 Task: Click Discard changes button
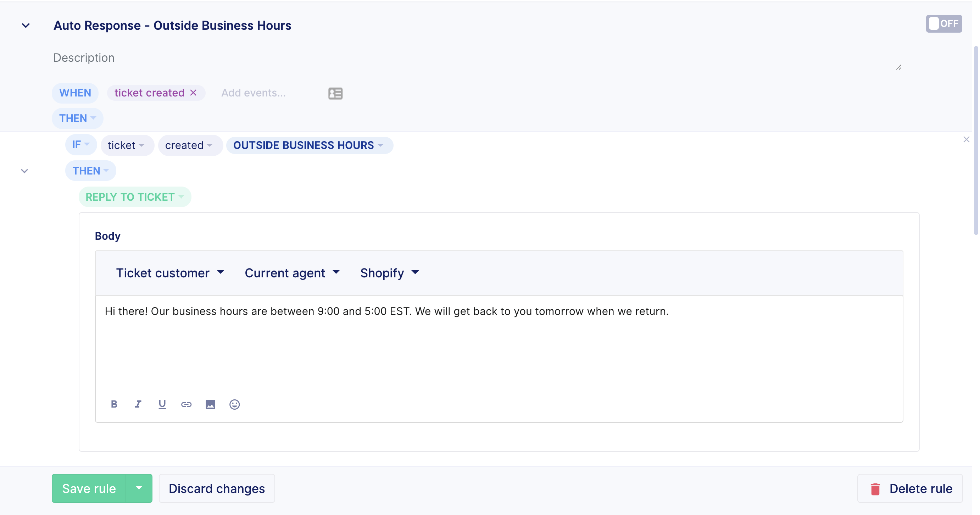click(217, 488)
